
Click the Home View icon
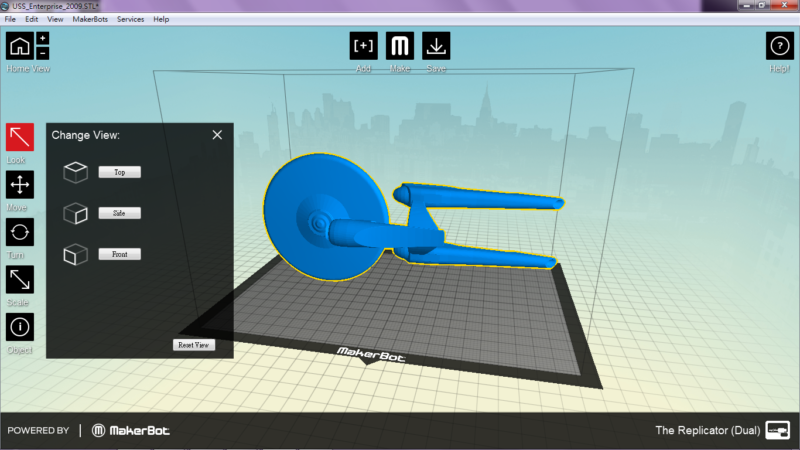(x=20, y=46)
